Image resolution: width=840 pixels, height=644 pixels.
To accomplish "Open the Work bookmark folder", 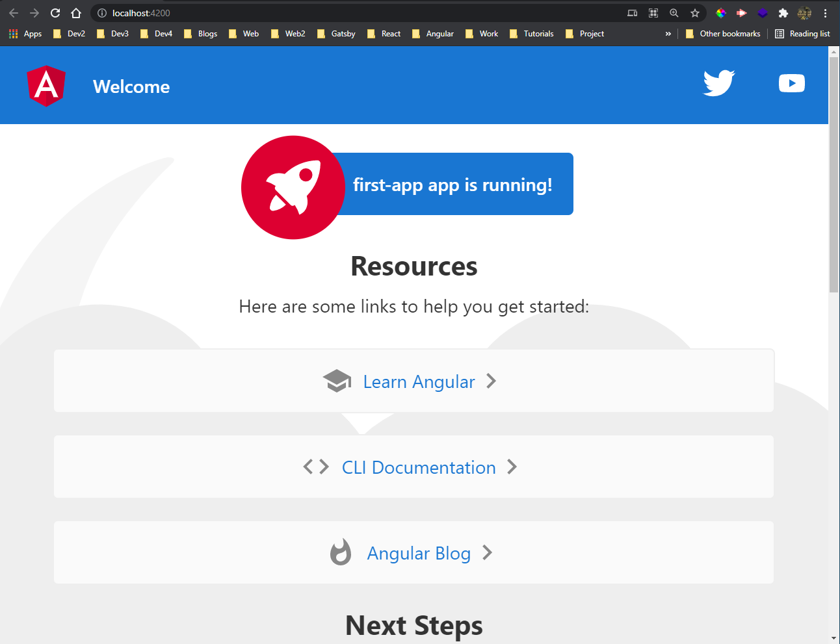I will (x=482, y=34).
